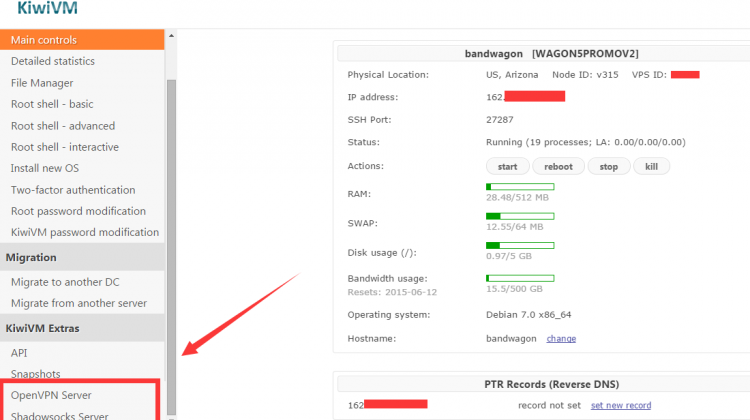Click the SSH port value 27287
The image size is (750, 420).
[x=499, y=120]
